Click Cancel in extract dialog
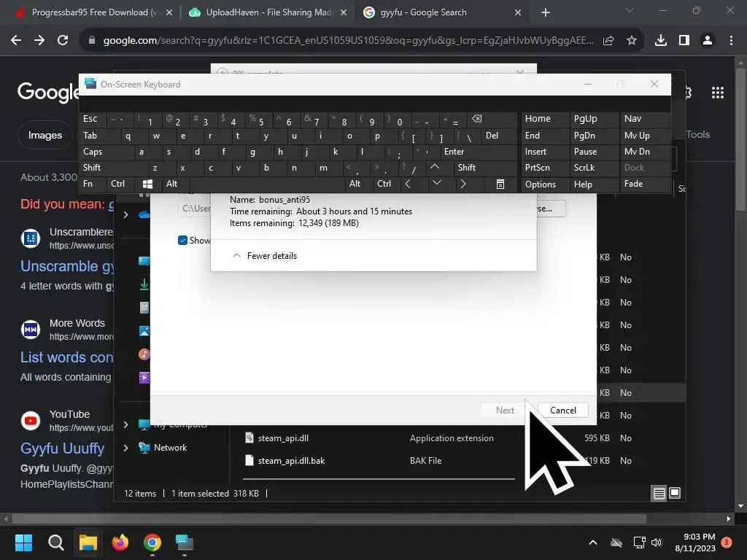Image resolution: width=747 pixels, height=560 pixels. (562, 411)
